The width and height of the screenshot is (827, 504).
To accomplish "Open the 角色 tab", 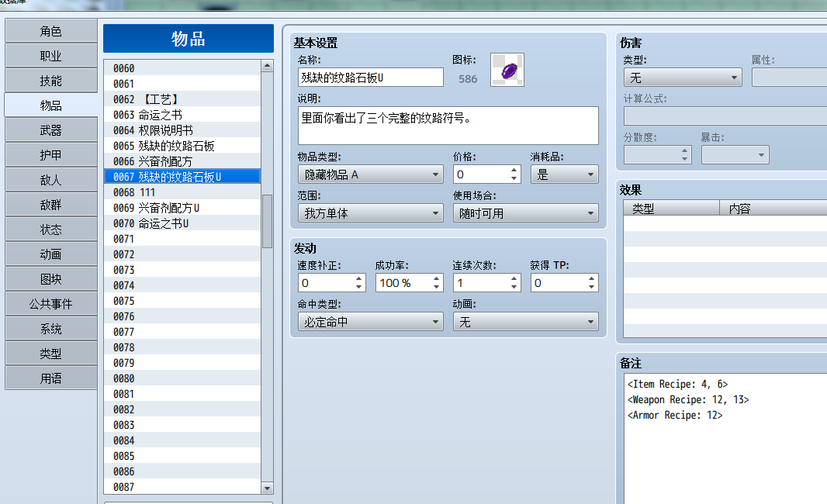I will (50, 31).
